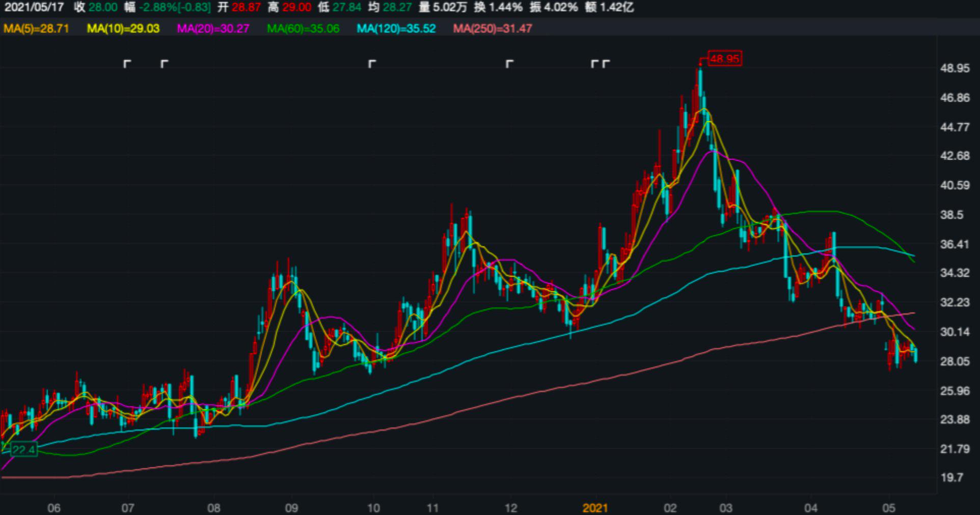Select the cyan MA(120)=35.52 indicator label
This screenshot has width=980, height=515.
tap(396, 28)
